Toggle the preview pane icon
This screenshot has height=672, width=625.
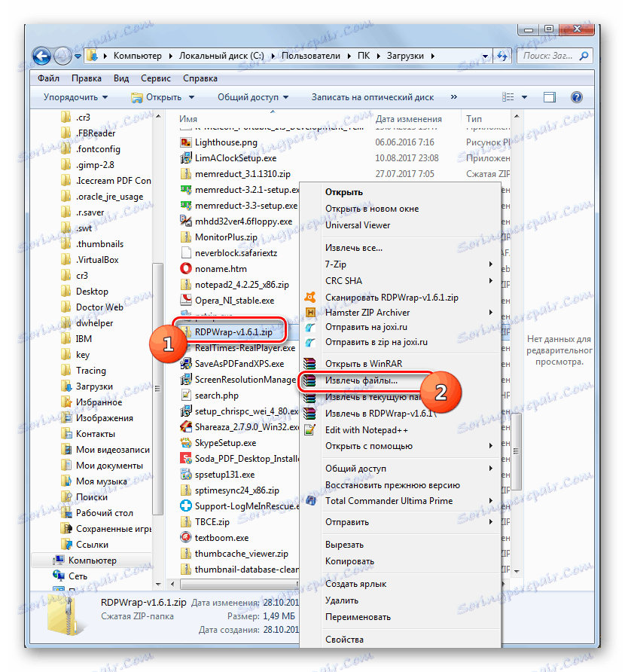549,97
